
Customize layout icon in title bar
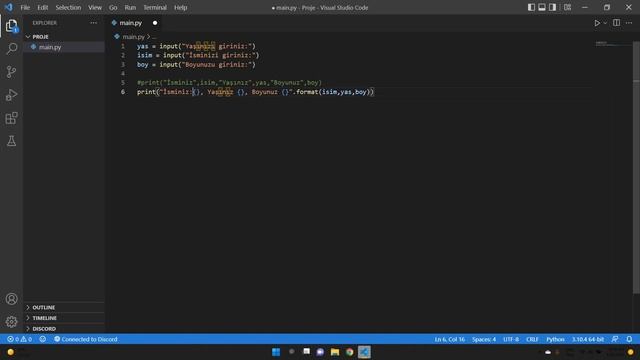tap(567, 7)
